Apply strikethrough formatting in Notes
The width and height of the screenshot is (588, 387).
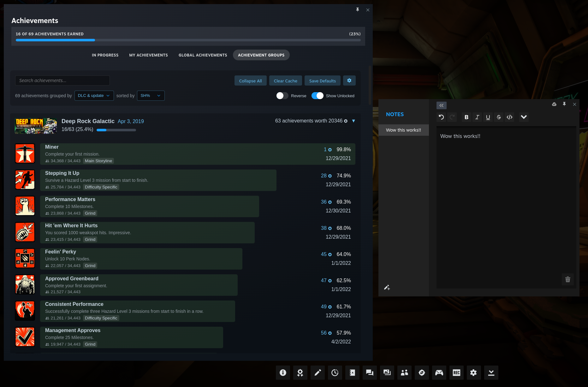click(x=499, y=117)
